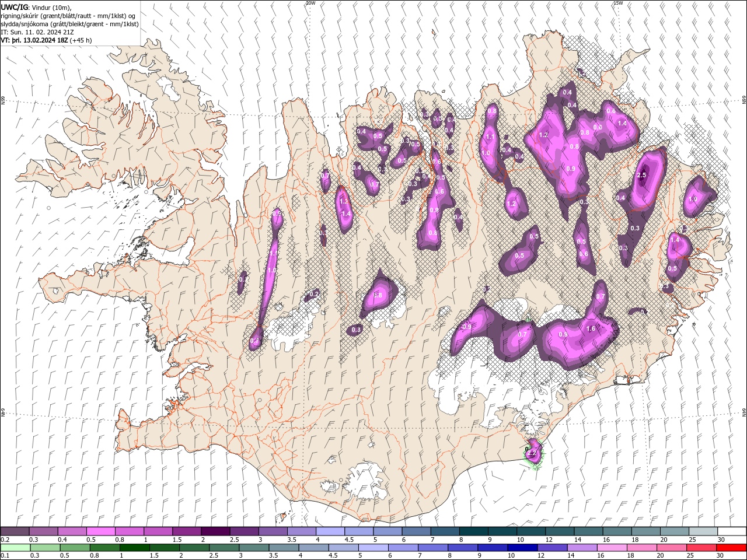Select the bright pink 0.5 swatch in upper legend
The height and width of the screenshot is (560, 747).
click(101, 531)
